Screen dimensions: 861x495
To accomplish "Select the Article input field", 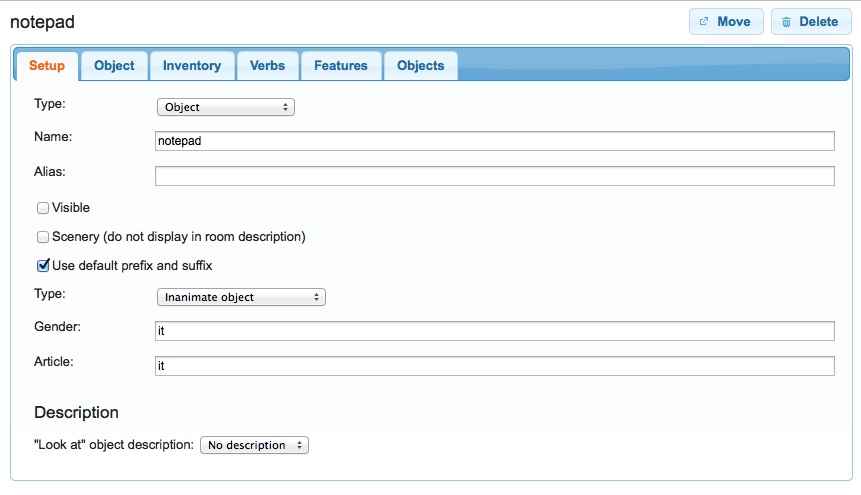I will point(495,366).
